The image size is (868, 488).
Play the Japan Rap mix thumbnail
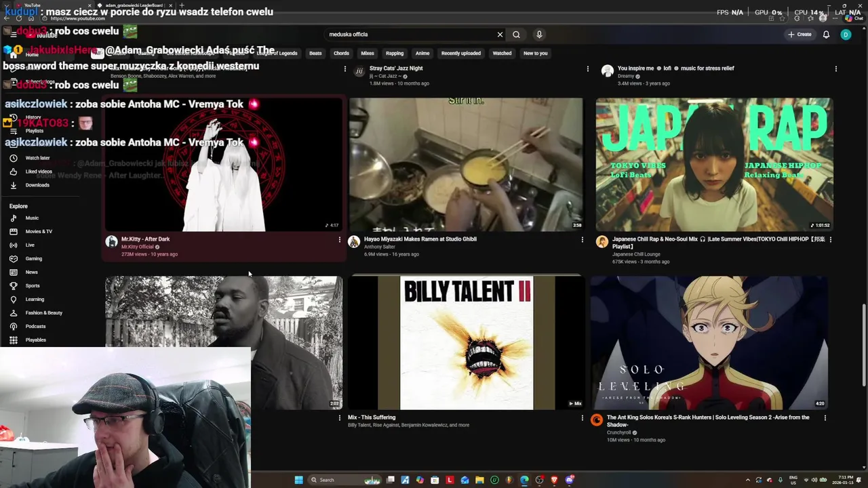714,165
